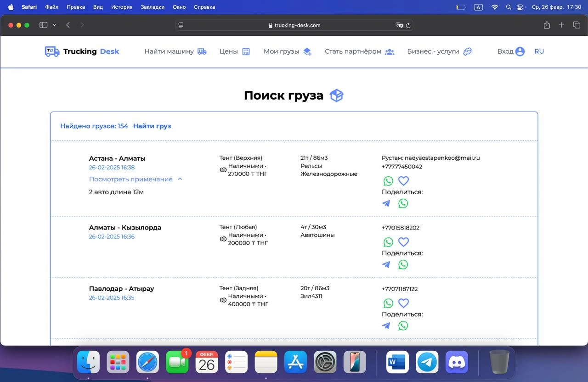
Task: Reload the page in Safari address bar
Action: pyautogui.click(x=408, y=25)
